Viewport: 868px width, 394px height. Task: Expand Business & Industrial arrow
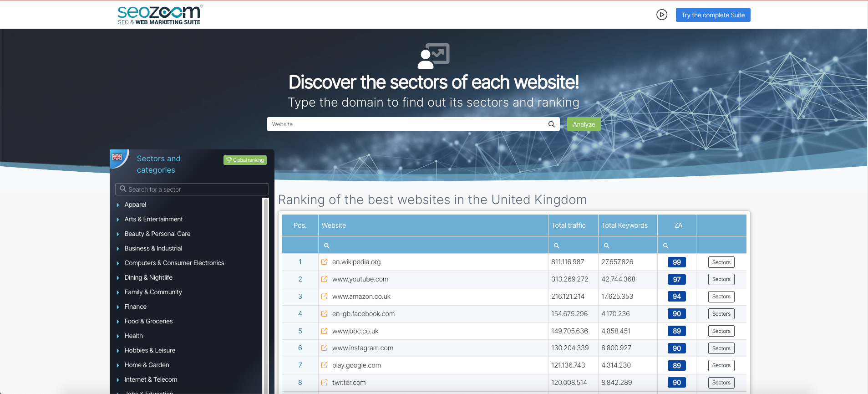click(x=118, y=249)
